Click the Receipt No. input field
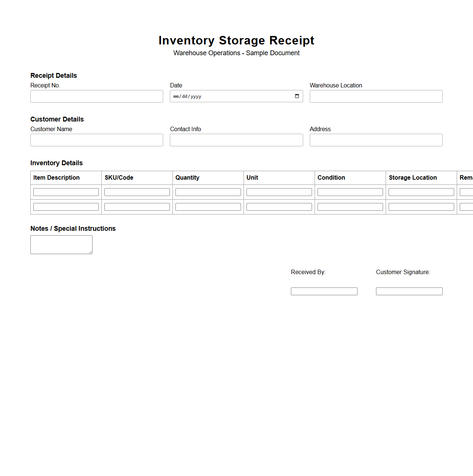 coord(97,96)
